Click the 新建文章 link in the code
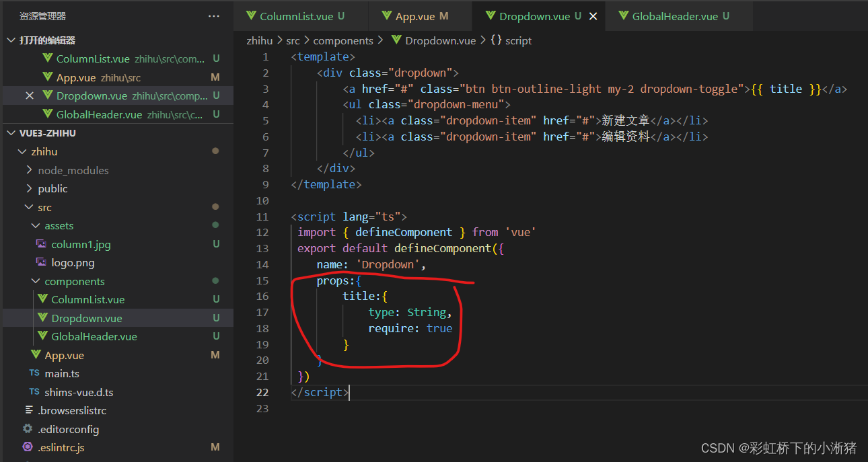The image size is (868, 462). 626,120
